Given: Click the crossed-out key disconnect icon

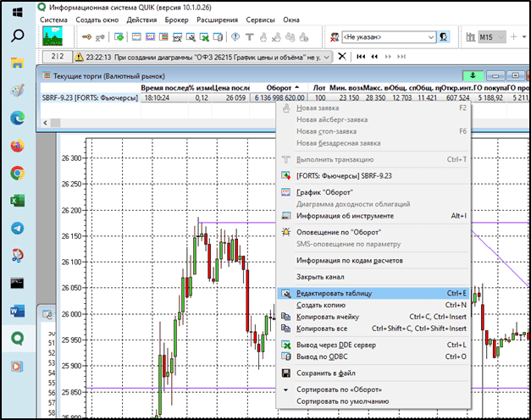Looking at the screenshot, I should point(100,37).
